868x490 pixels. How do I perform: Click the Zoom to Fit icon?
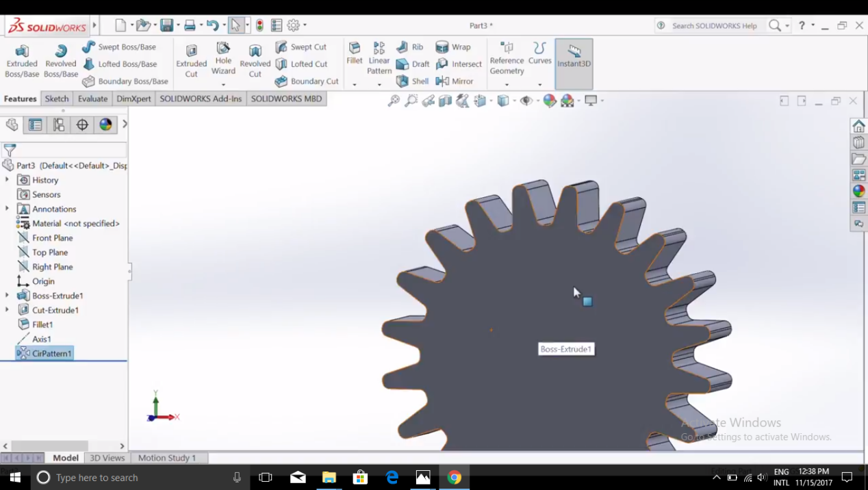(x=394, y=101)
